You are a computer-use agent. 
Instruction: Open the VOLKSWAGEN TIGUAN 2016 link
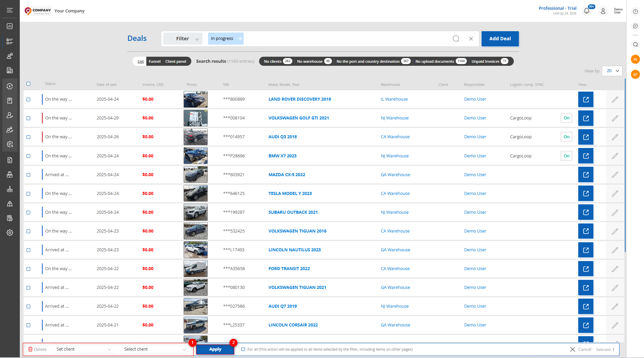297,231
